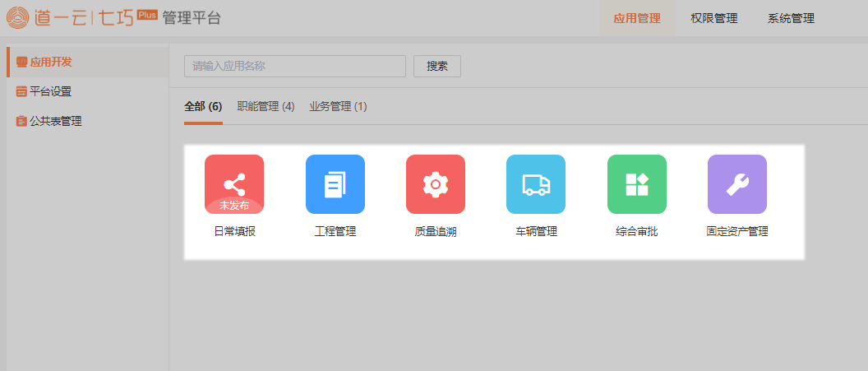The height and width of the screenshot is (371, 868).
Task: Click the 日常填报 label text
Action: (x=235, y=232)
